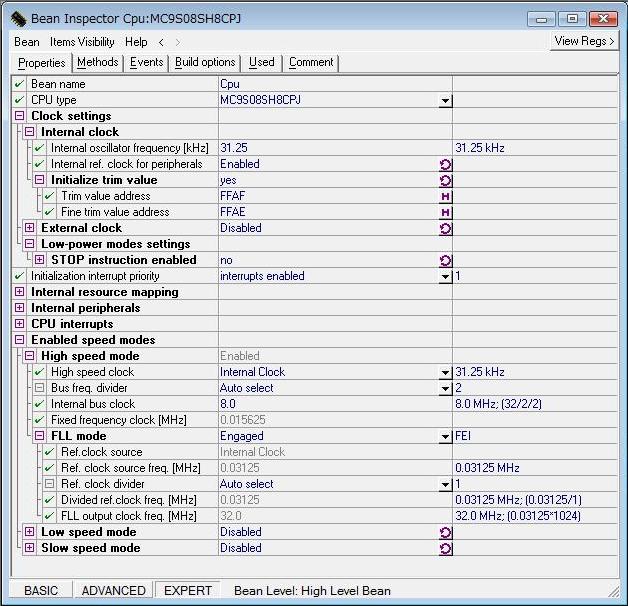Click the View Regs button
628x606 pixels.
click(584, 41)
